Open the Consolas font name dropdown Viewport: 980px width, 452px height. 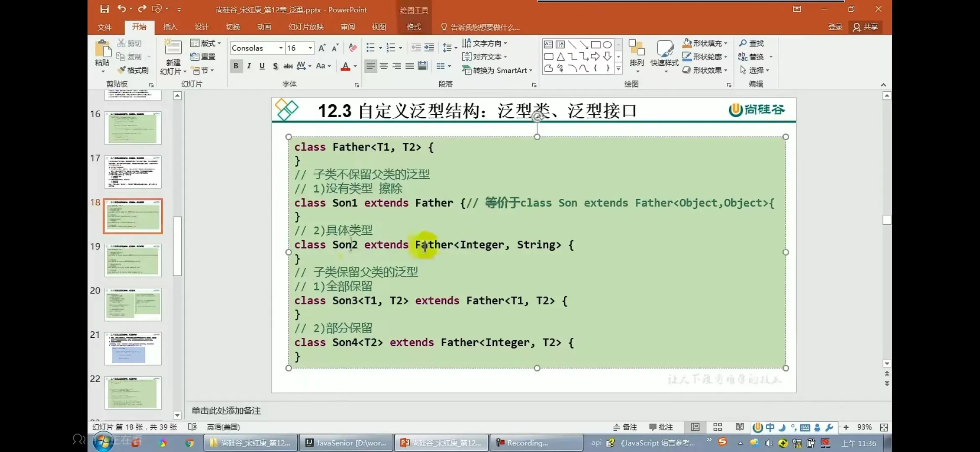pos(281,48)
